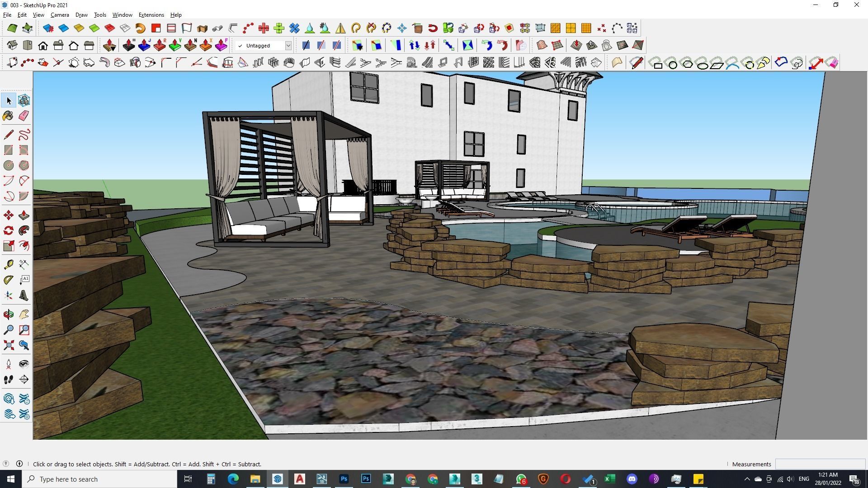Select the Protractor tool
Screen dimensions: 868x488
pyautogui.click(x=9, y=280)
